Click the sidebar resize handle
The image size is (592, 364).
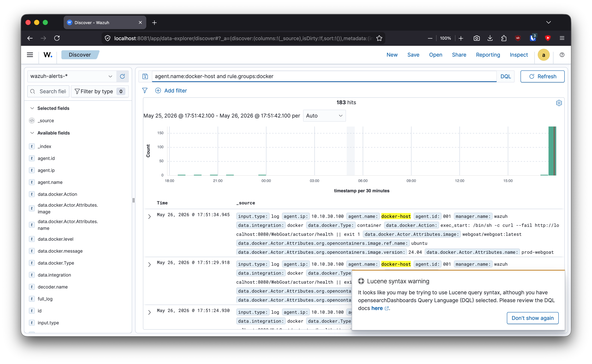click(134, 200)
